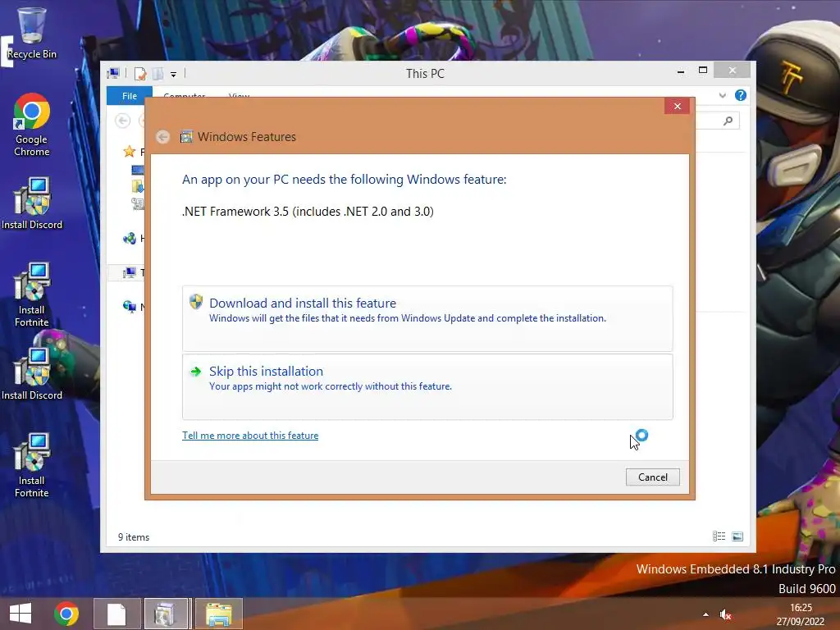The height and width of the screenshot is (630, 840).
Task: Show hidden system tray icons
Action: point(705,614)
